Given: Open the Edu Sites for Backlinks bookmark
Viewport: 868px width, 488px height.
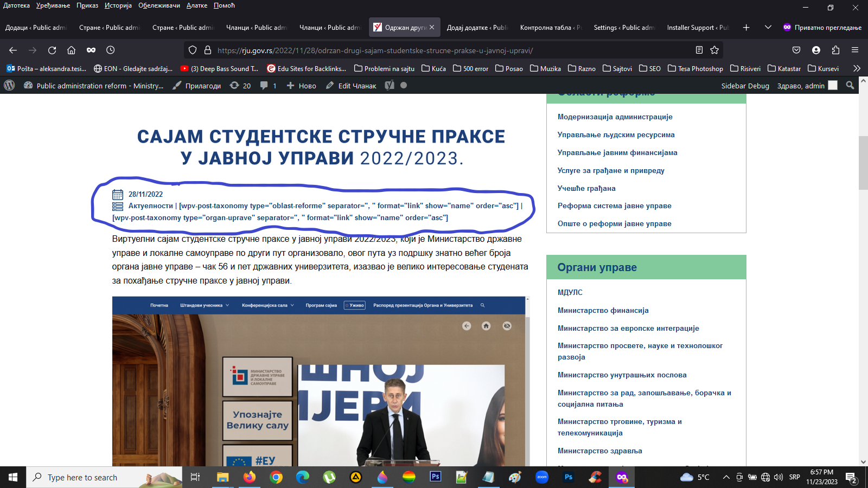Looking at the screenshot, I should point(307,68).
